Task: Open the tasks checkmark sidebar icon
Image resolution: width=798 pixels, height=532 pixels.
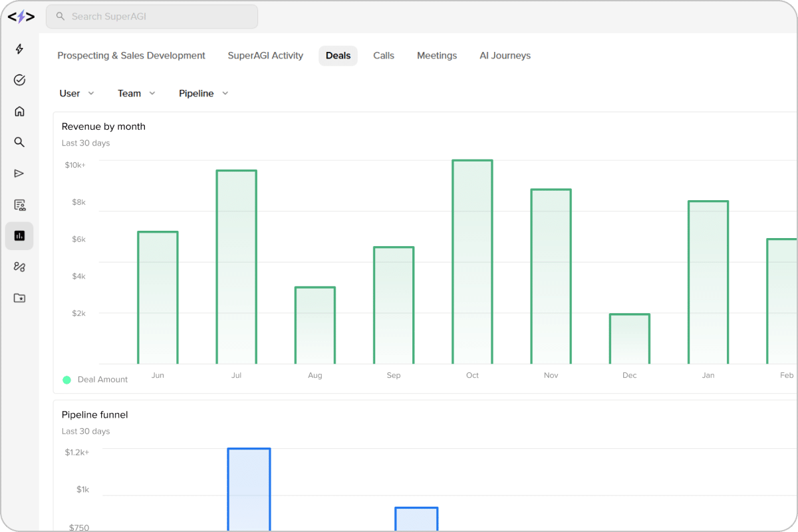Action: pyautogui.click(x=19, y=80)
